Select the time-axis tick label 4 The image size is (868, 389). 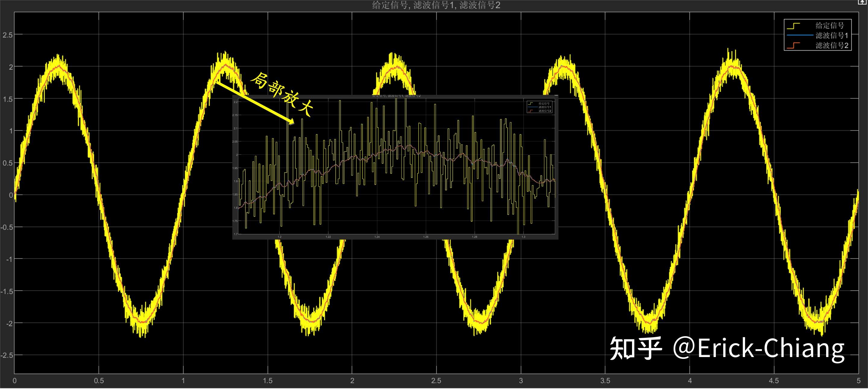pos(690,381)
